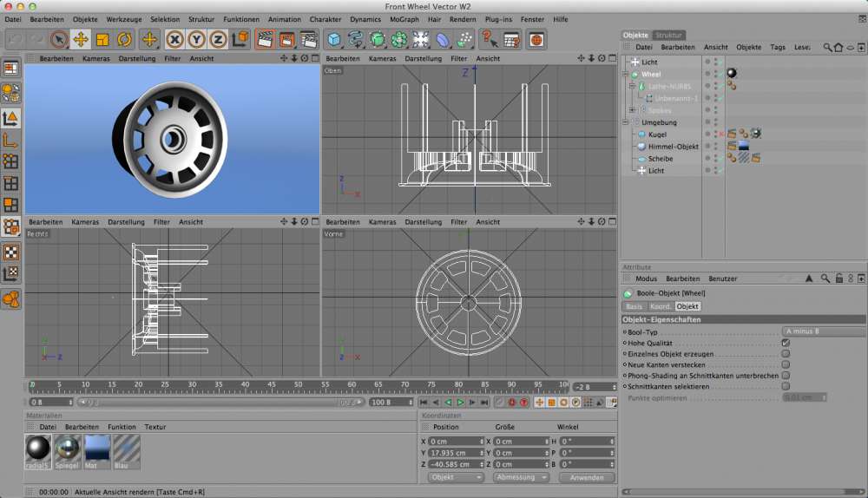Expand the Spokes object in the tree
The height and width of the screenshot is (498, 868).
tap(632, 110)
